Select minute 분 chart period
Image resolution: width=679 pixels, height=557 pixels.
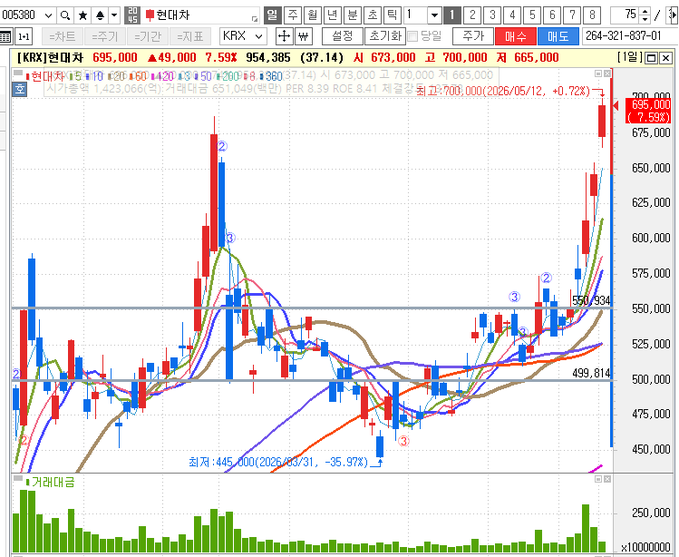click(x=352, y=16)
